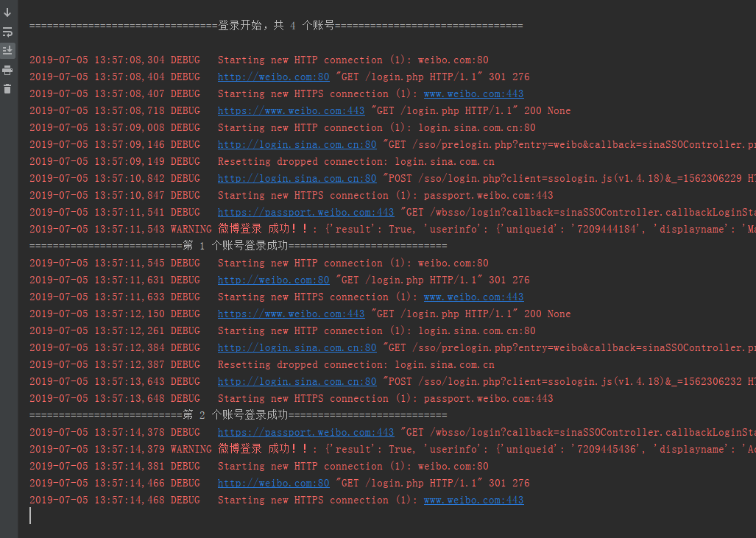The image size is (756, 538).
Task: Click the '第 2 个账号登录成功' separator line
Action: click(239, 415)
